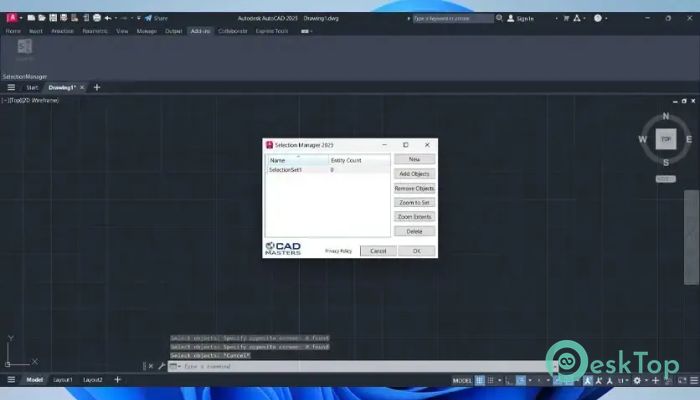This screenshot has height=400, width=700.
Task: Open the Autodesk App Store cart icon
Action: click(x=566, y=18)
